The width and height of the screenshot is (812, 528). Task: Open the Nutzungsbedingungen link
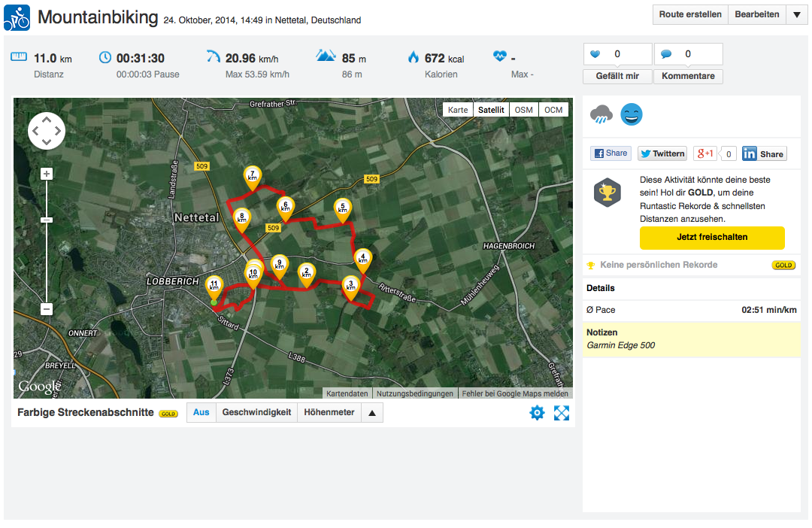415,393
